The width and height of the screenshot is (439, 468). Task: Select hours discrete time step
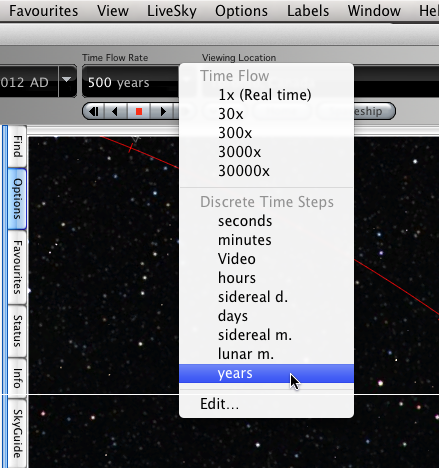click(x=266, y=278)
